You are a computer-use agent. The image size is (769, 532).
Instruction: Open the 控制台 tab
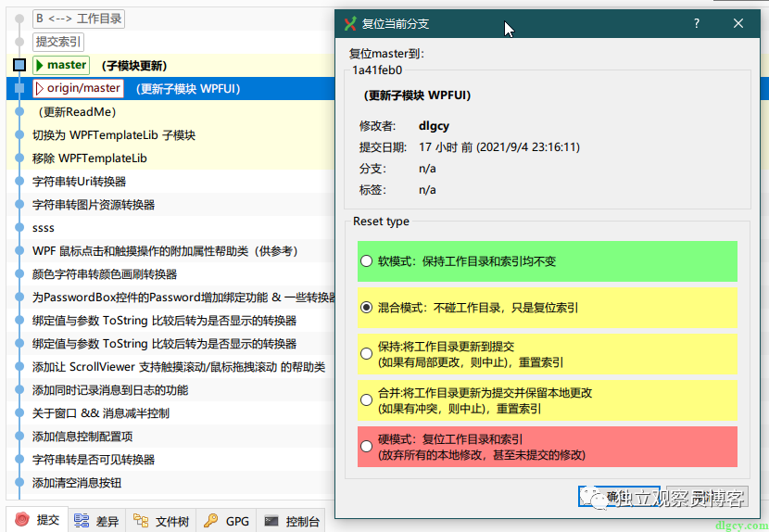(291, 521)
